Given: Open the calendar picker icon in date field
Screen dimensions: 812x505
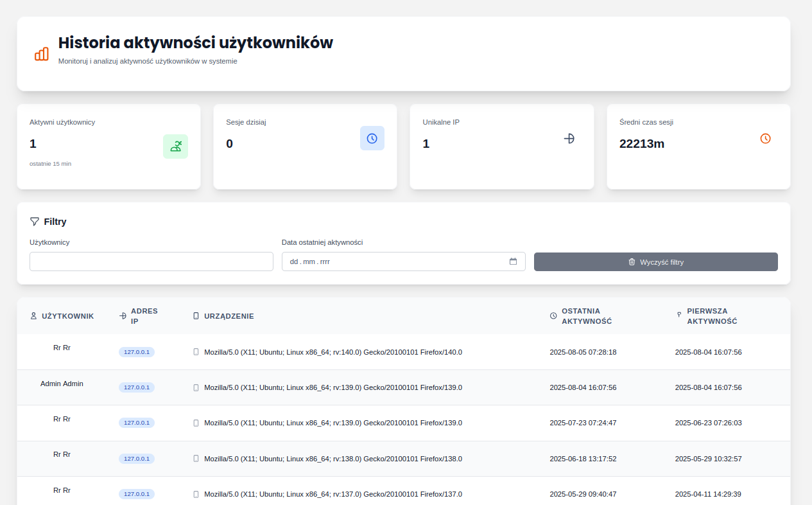Looking at the screenshot, I should pos(513,261).
